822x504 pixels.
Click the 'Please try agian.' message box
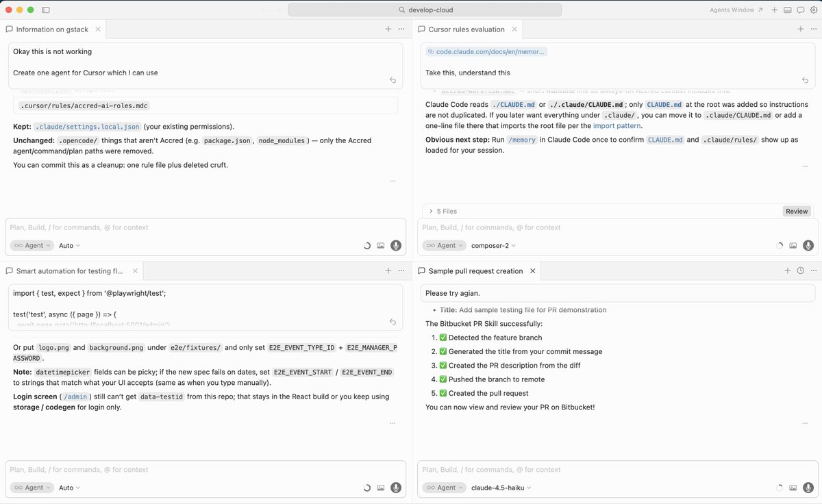[x=618, y=293]
